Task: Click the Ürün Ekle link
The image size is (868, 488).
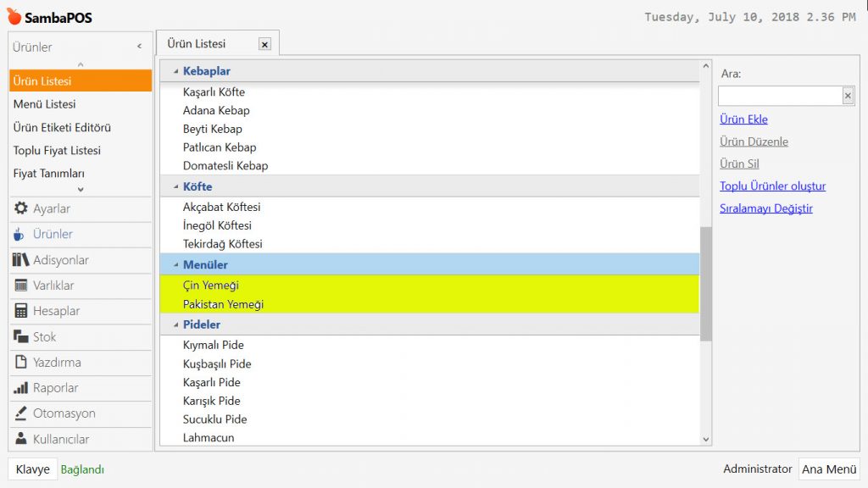Action: 743,119
